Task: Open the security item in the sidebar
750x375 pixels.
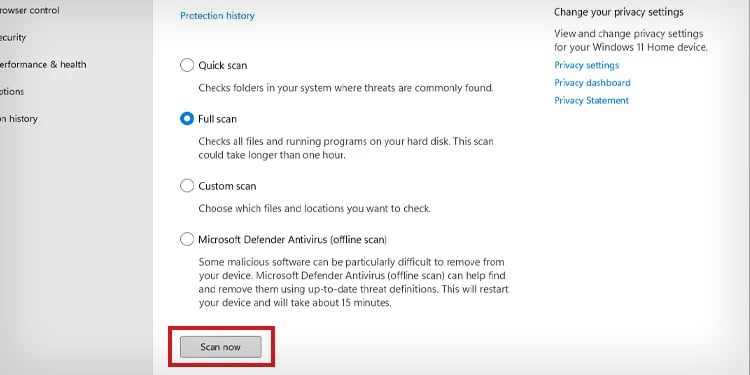Action: pos(13,37)
